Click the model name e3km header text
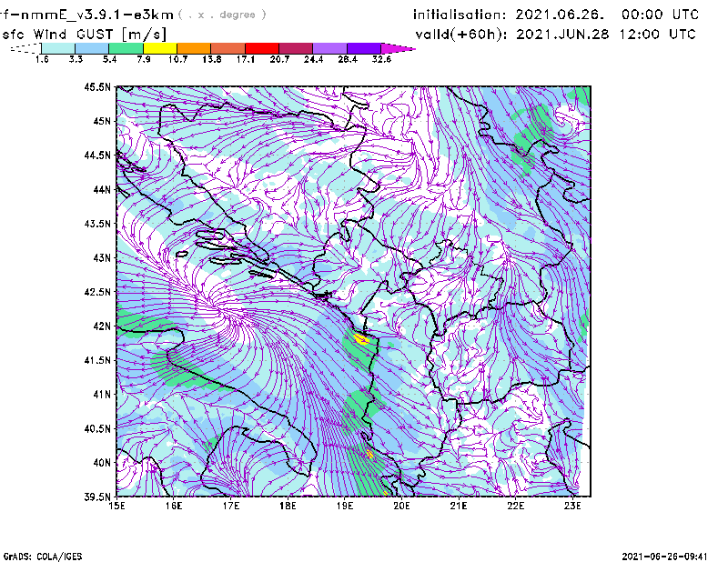 tap(86, 15)
